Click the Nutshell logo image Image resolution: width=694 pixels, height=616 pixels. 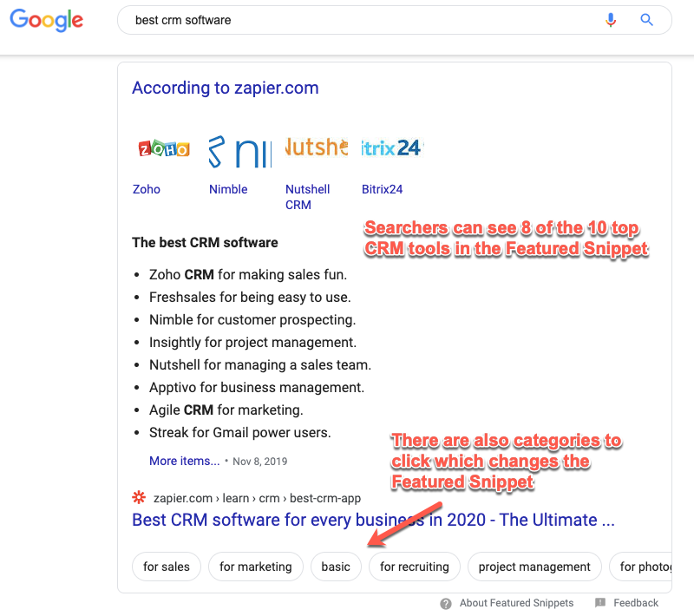[314, 147]
